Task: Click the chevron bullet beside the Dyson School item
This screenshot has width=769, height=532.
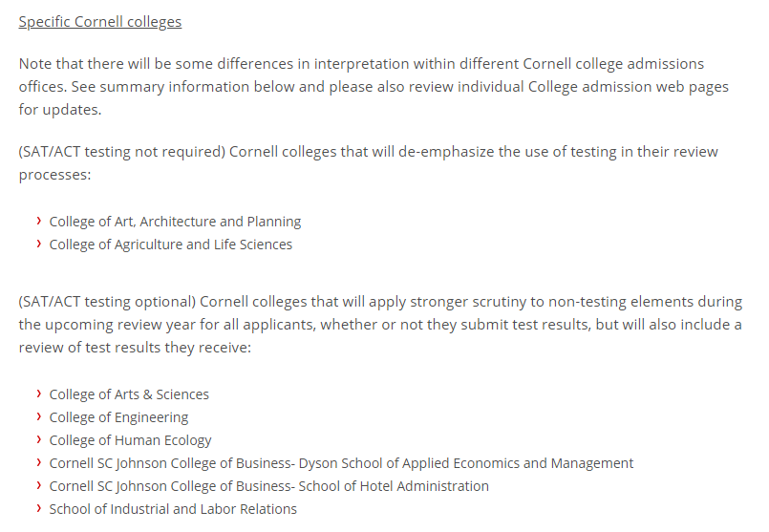Action: [38, 462]
